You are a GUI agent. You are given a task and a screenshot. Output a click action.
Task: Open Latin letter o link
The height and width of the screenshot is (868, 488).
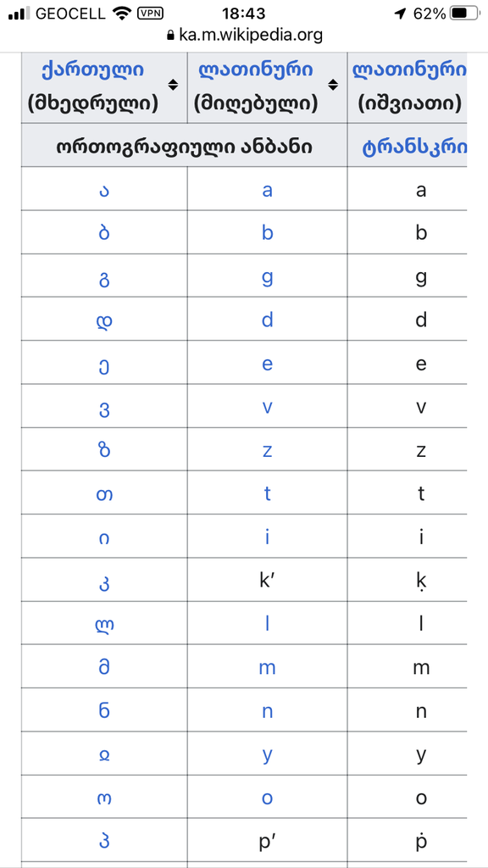(267, 798)
